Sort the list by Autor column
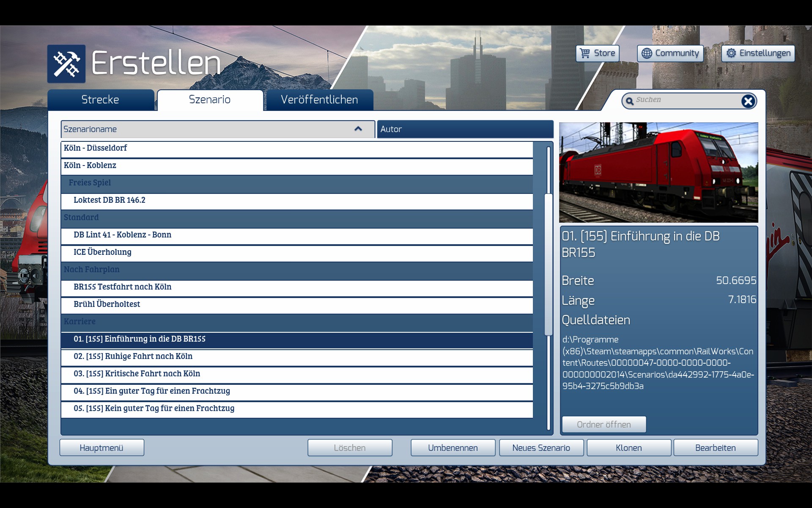The height and width of the screenshot is (508, 812). coord(464,129)
